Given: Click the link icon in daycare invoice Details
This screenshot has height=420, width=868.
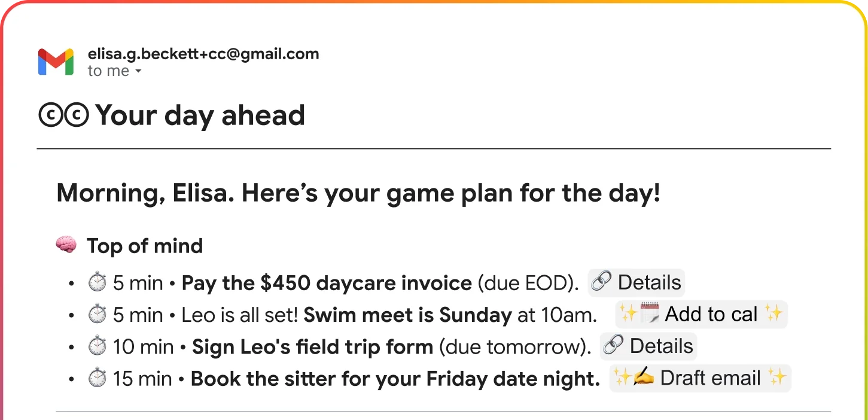Looking at the screenshot, I should [x=601, y=282].
